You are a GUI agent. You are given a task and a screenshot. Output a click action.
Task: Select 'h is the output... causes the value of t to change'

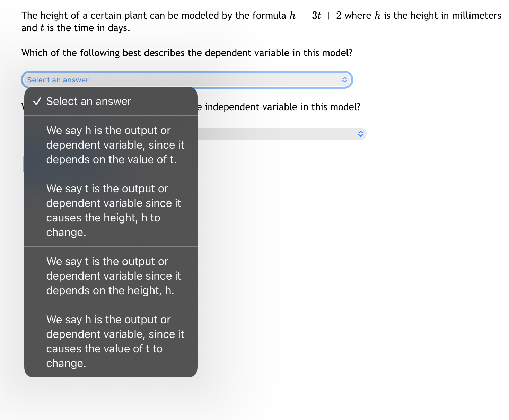point(115,341)
